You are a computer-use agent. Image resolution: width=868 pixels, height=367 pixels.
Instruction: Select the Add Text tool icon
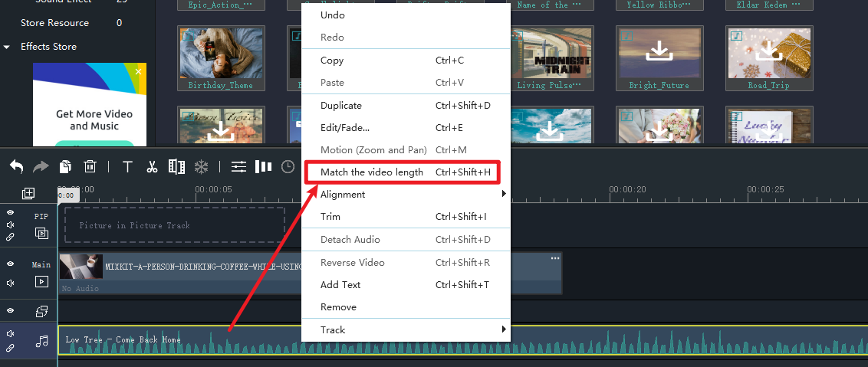(x=127, y=166)
